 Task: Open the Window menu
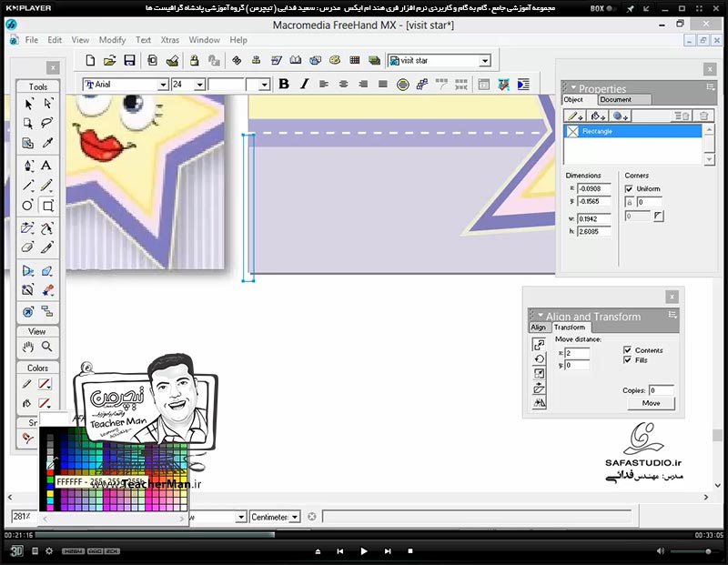(204, 40)
